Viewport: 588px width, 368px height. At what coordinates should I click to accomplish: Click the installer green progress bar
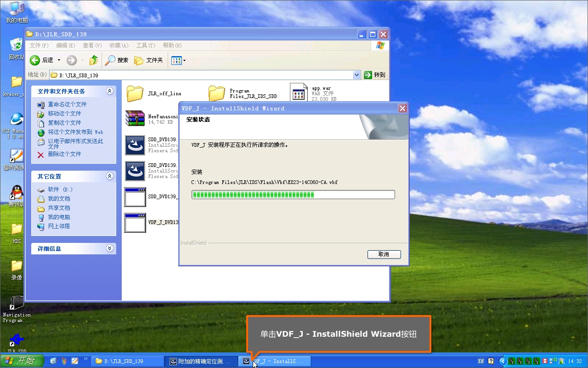(x=293, y=195)
